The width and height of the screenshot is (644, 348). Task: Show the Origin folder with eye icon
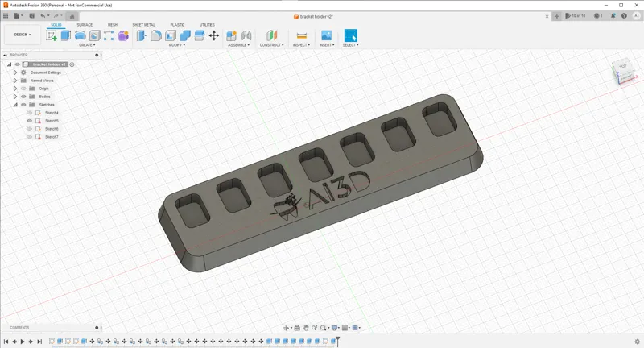pos(23,89)
